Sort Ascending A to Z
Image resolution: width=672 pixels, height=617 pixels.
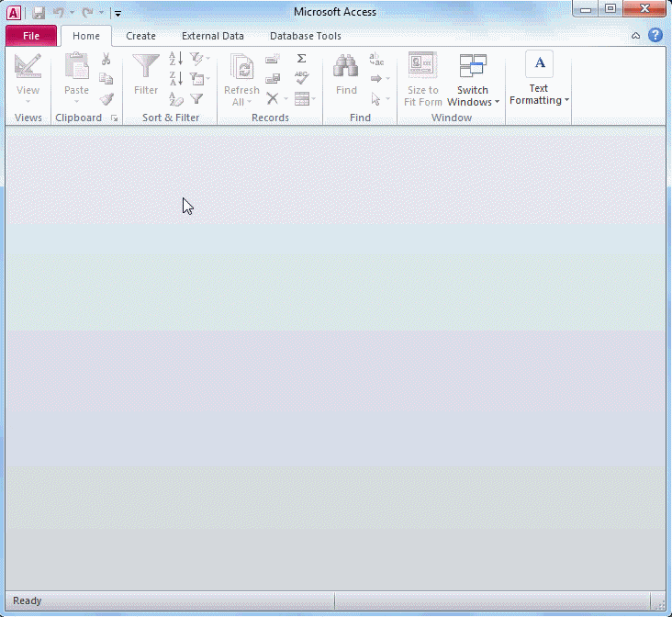tap(175, 59)
